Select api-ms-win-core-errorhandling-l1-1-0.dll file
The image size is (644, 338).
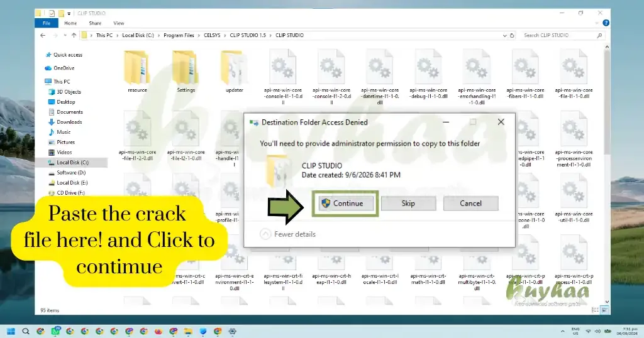[x=477, y=77]
